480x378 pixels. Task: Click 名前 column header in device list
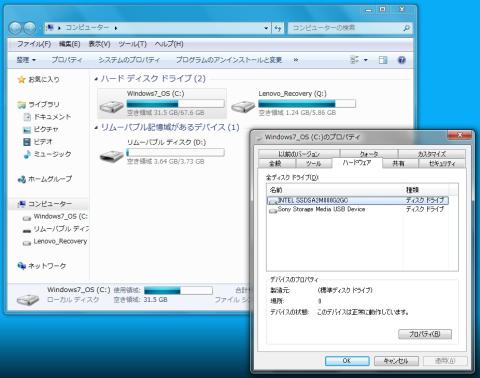[335, 190]
